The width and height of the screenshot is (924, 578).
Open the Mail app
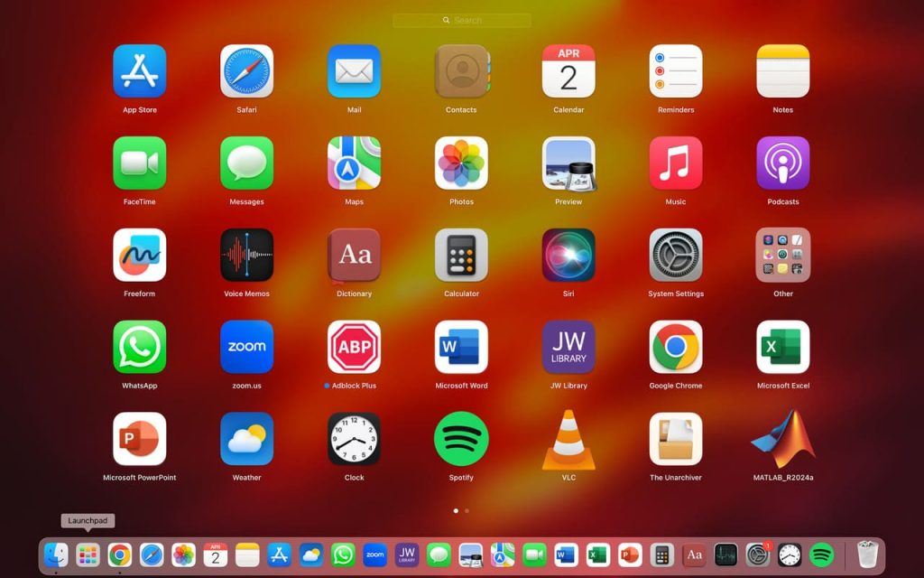point(354,70)
